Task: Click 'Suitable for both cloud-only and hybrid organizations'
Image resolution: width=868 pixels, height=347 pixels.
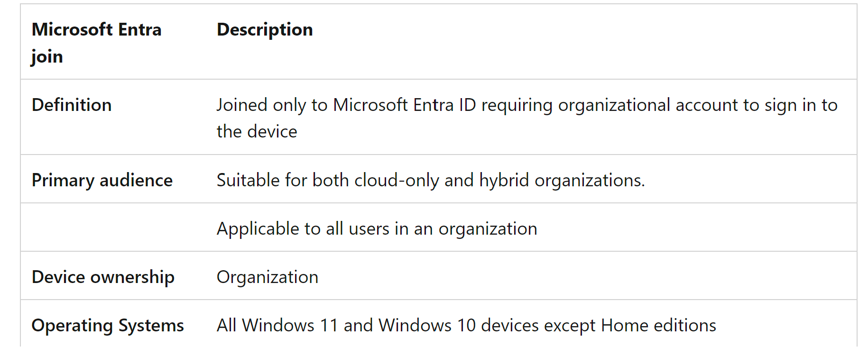Action: 431,180
